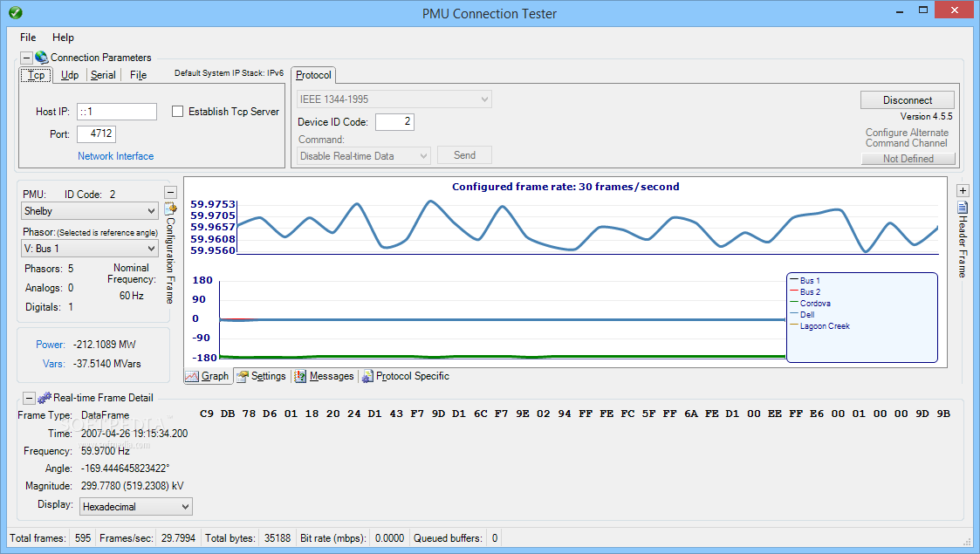This screenshot has width=980, height=554.
Task: Click the Frame Type value DataFrame
Action: click(x=105, y=415)
